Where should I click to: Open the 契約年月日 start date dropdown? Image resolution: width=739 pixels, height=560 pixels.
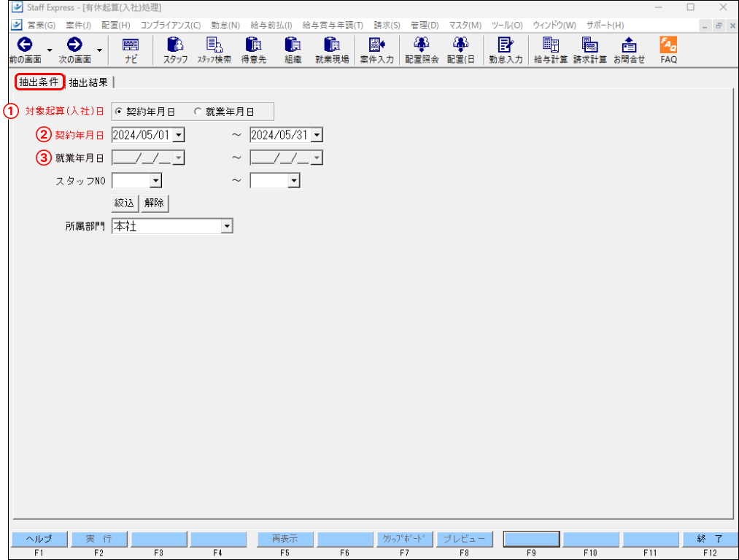179,135
